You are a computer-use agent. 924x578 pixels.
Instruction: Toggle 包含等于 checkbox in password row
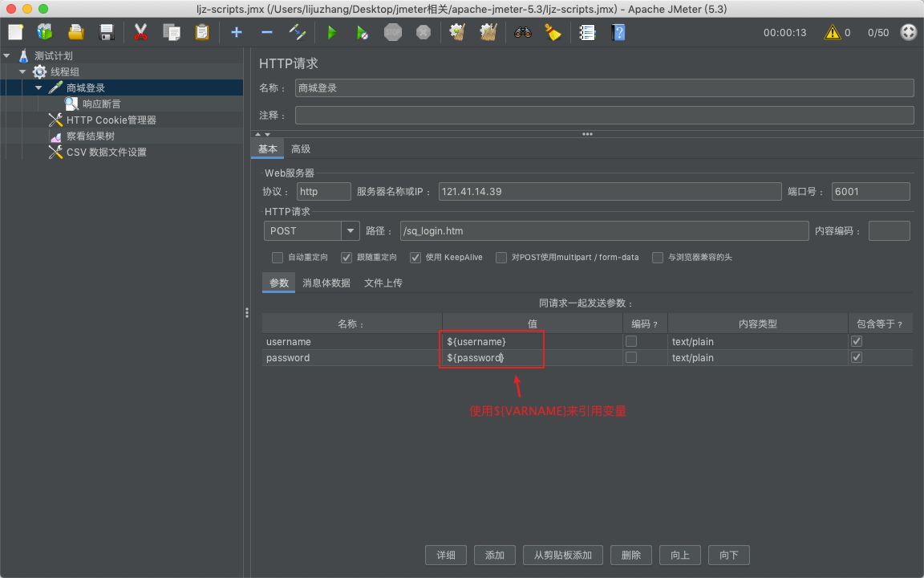click(x=857, y=357)
